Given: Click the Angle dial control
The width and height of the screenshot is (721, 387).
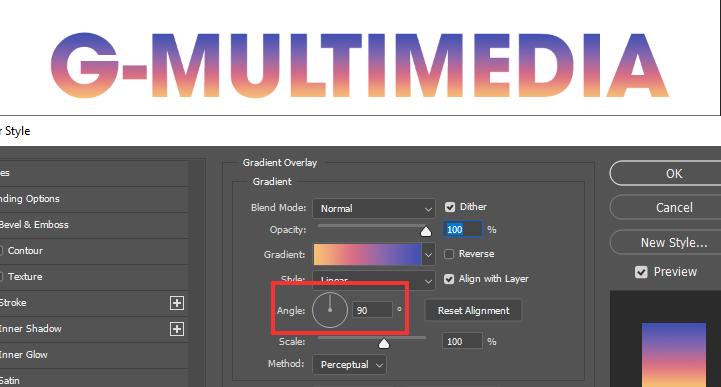Looking at the screenshot, I should click(x=330, y=310).
